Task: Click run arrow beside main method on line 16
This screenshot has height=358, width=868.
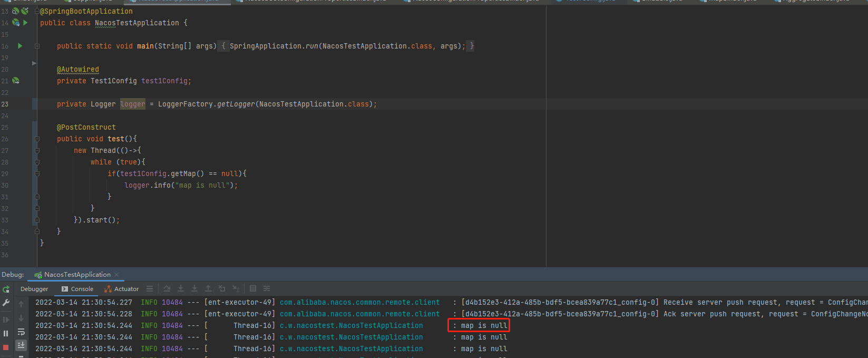Action: point(20,46)
